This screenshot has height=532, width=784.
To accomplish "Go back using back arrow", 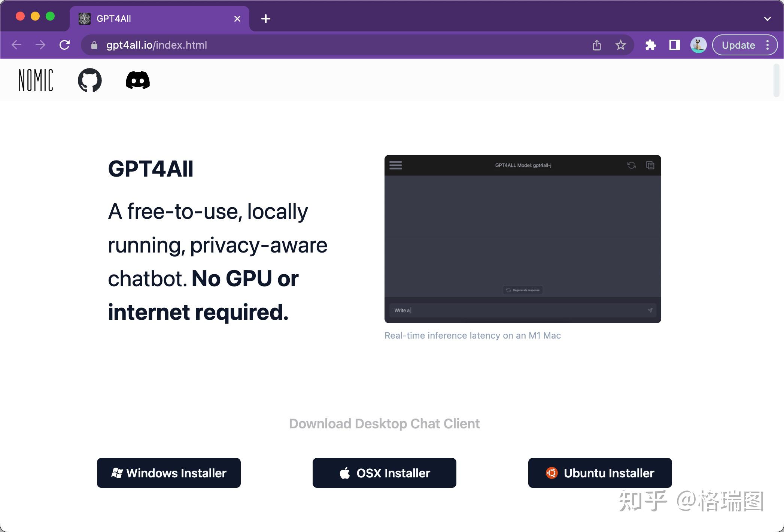I will pos(16,45).
